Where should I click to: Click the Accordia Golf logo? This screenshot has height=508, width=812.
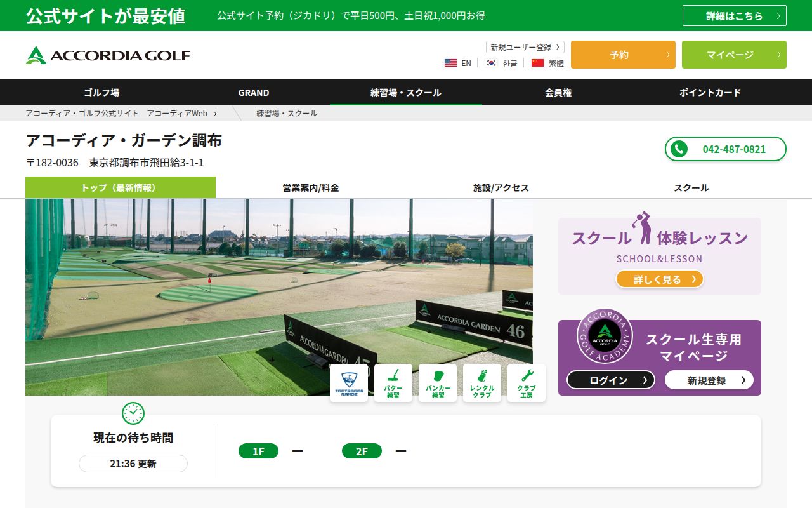[108, 55]
